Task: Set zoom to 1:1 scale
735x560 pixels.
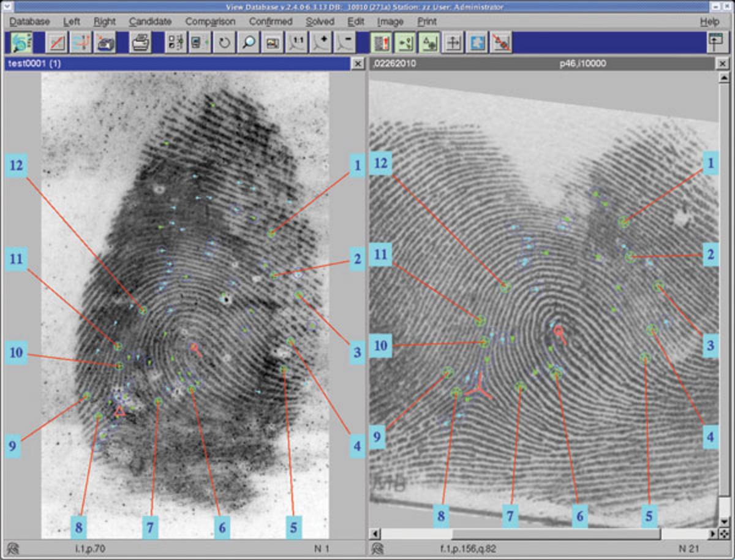Action: click(297, 44)
